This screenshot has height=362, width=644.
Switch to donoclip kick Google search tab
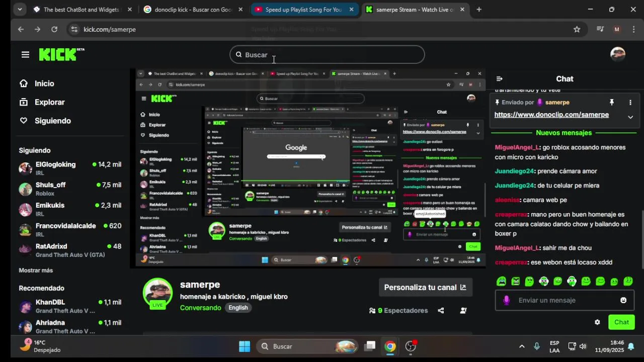pyautogui.click(x=193, y=9)
